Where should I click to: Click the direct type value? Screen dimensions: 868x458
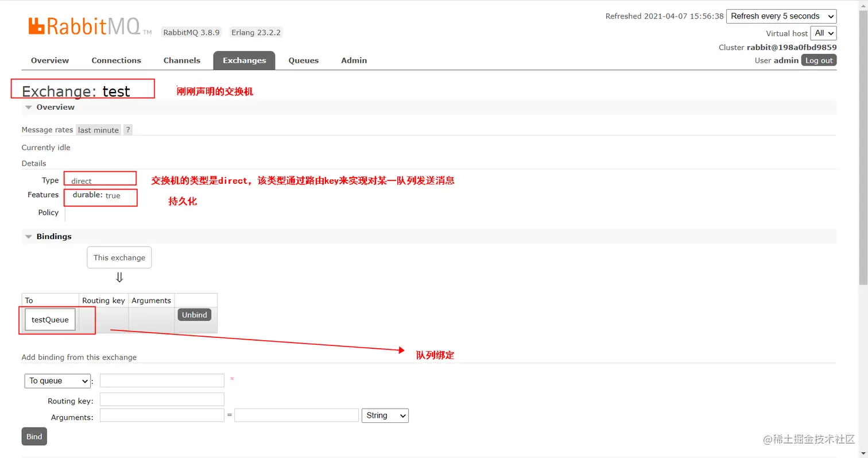82,181
